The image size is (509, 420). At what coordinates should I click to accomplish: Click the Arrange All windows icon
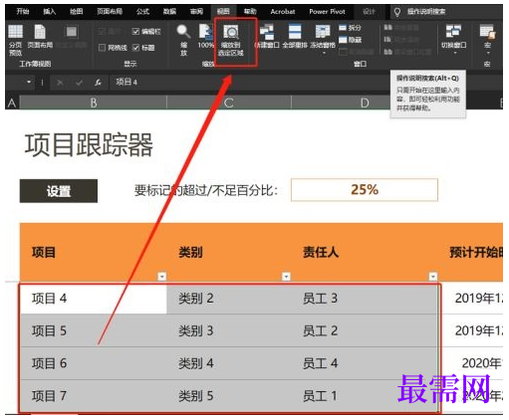coord(295,32)
